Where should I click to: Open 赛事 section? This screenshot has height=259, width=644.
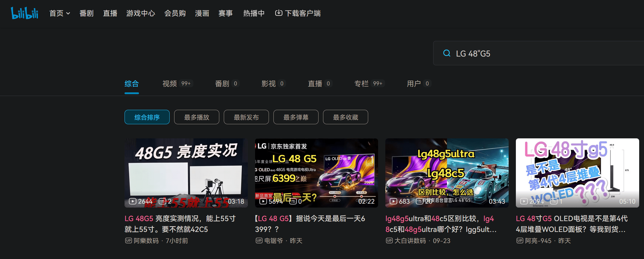point(226,13)
